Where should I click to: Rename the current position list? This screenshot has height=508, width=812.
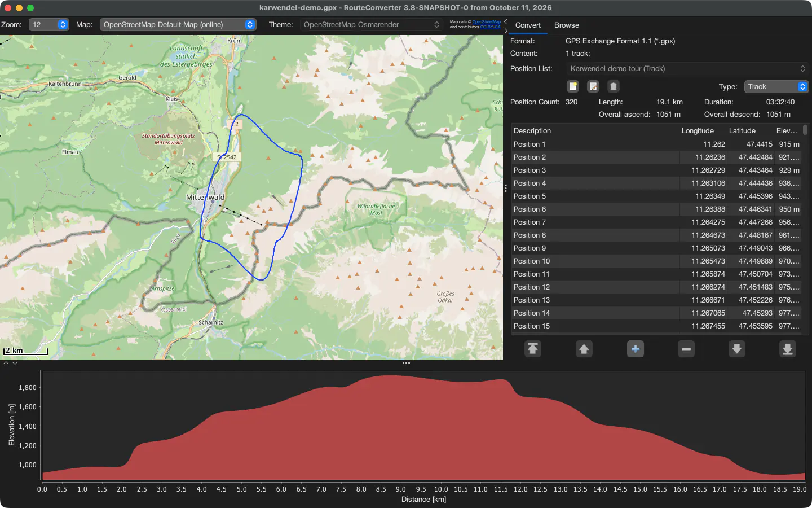[593, 86]
